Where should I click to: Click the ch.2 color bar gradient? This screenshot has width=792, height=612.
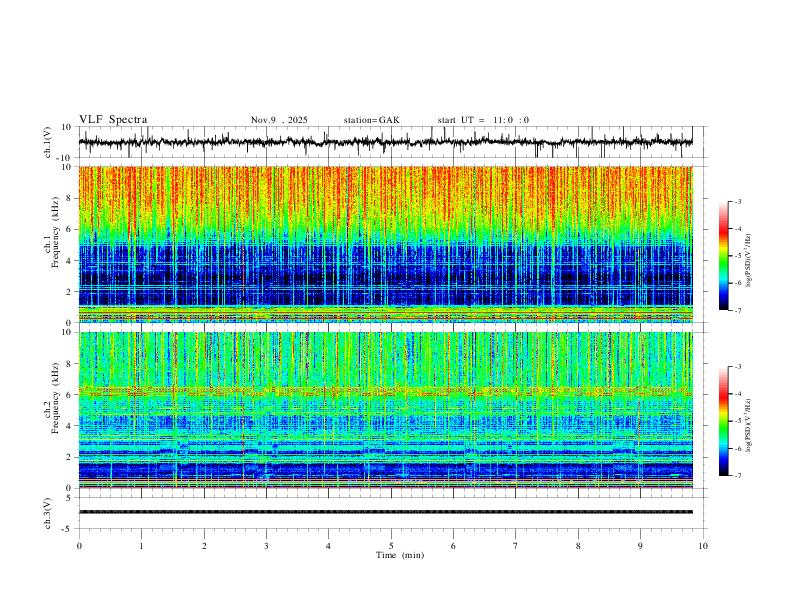pos(723,421)
